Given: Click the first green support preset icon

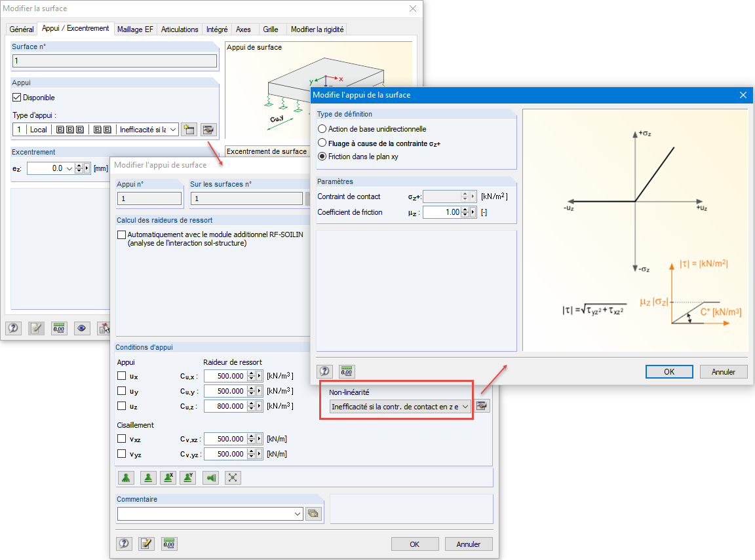Looking at the screenshot, I should (x=126, y=477).
